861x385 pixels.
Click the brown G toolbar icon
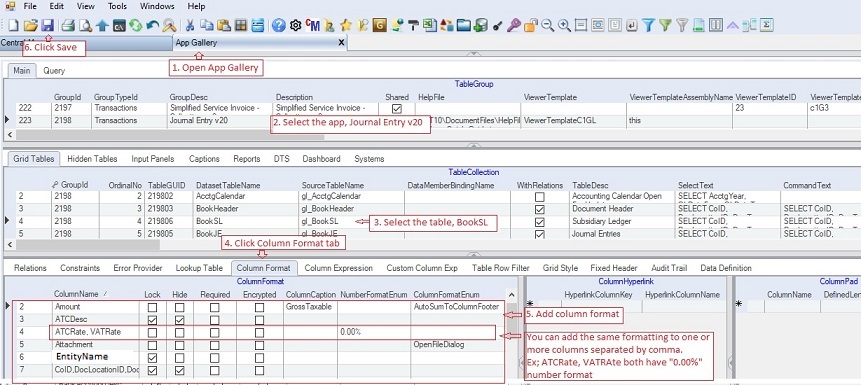(x=379, y=25)
